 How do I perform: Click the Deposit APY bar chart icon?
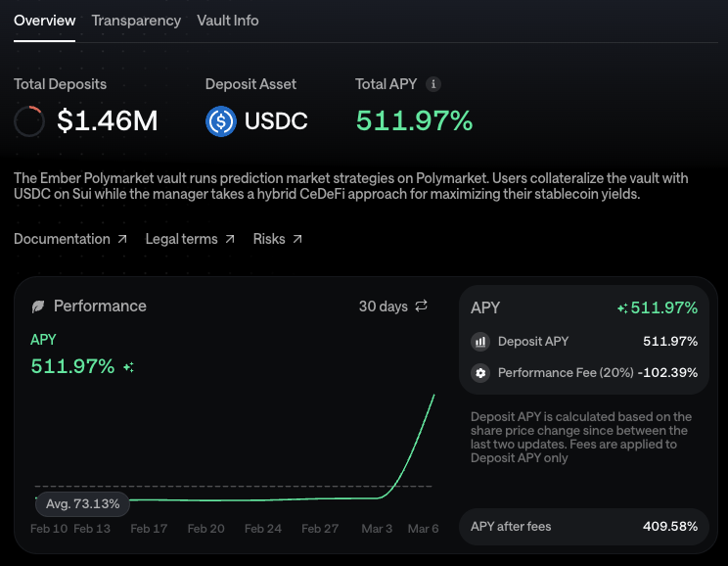point(480,342)
